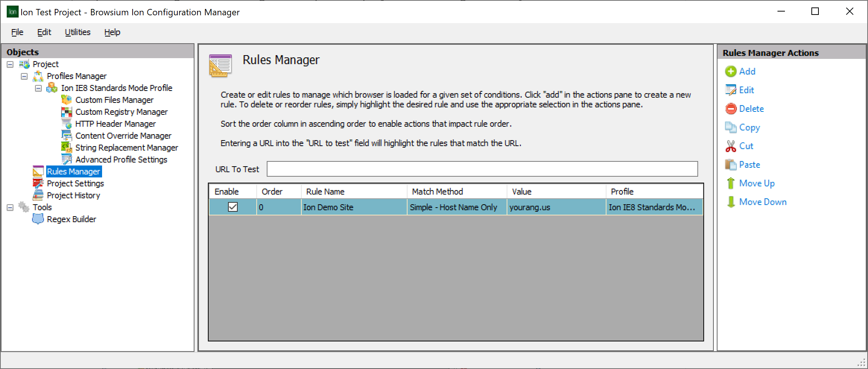
Task: Click the Move Up arrow icon
Action: click(731, 183)
